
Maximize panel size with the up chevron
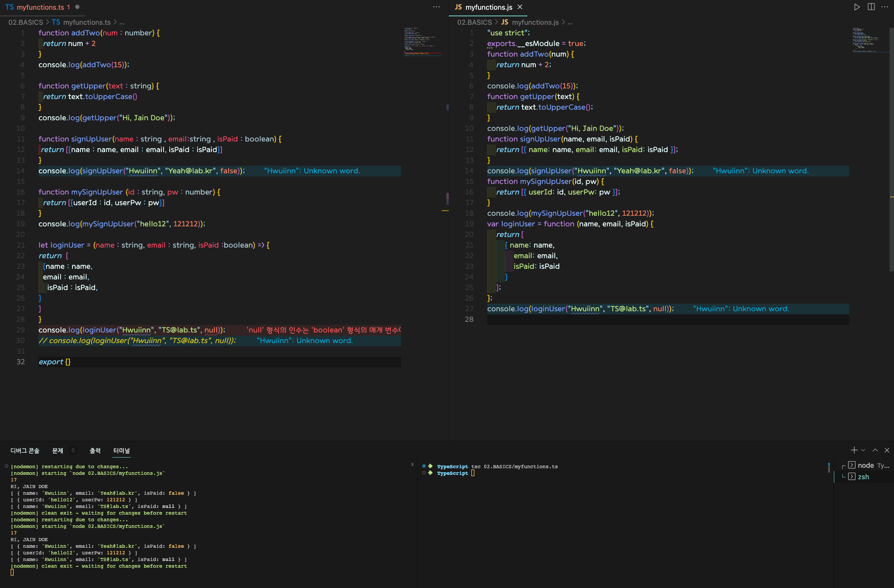875,450
